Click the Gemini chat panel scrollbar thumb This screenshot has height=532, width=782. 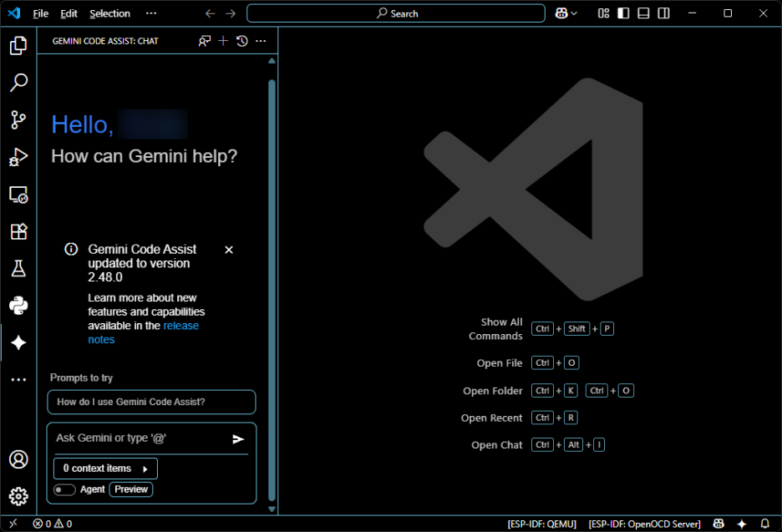(x=272, y=289)
